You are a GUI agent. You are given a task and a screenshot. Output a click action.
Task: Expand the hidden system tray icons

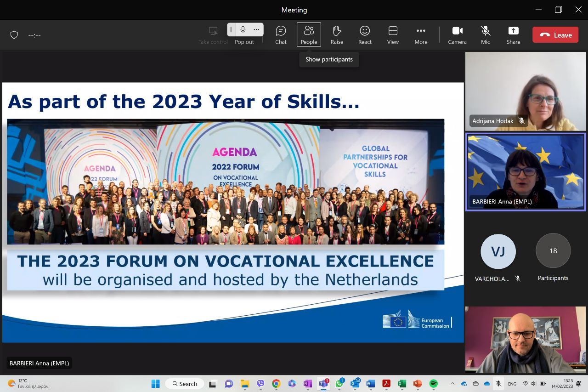tap(452, 384)
